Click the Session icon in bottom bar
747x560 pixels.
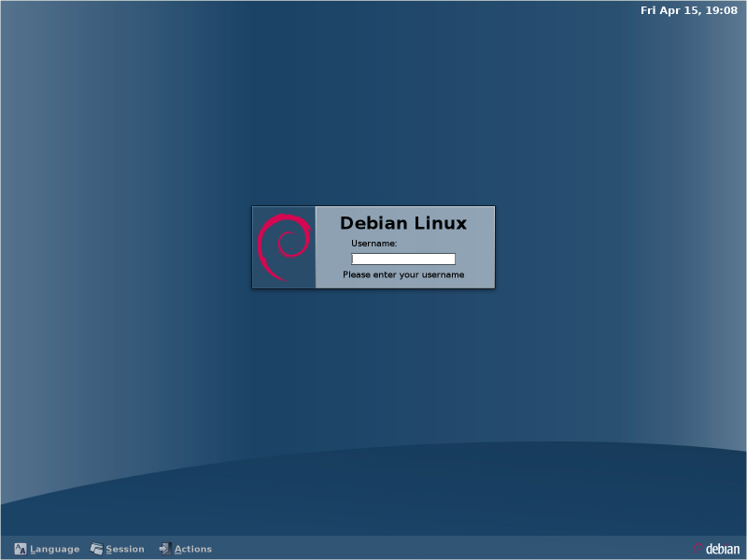point(97,549)
